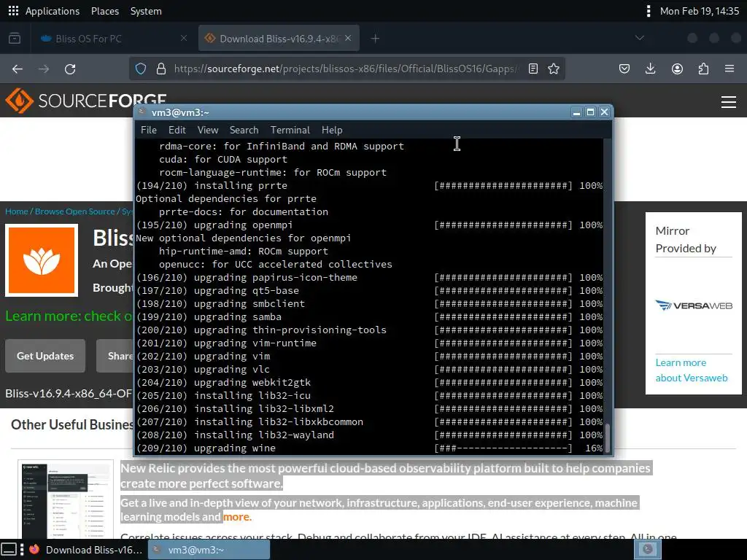Image resolution: width=747 pixels, height=560 pixels.
Task: Click the SourceForge logo
Action: (86, 101)
